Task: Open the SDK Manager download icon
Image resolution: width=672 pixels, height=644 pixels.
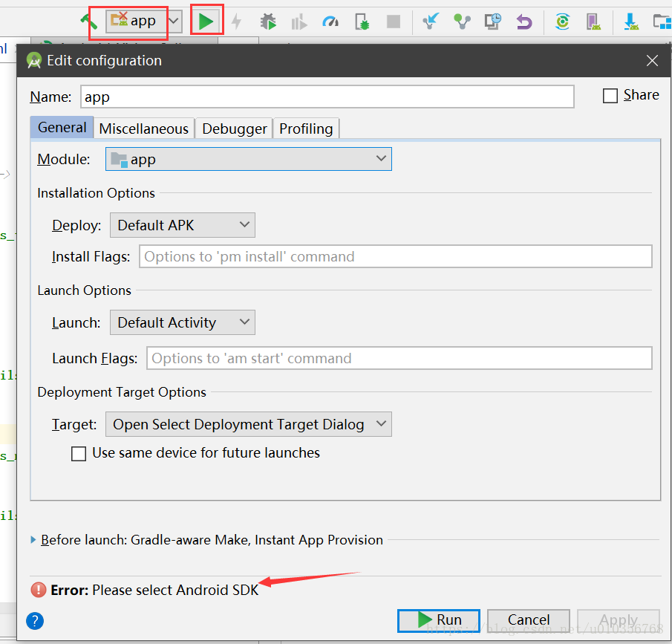Action: 631,21
